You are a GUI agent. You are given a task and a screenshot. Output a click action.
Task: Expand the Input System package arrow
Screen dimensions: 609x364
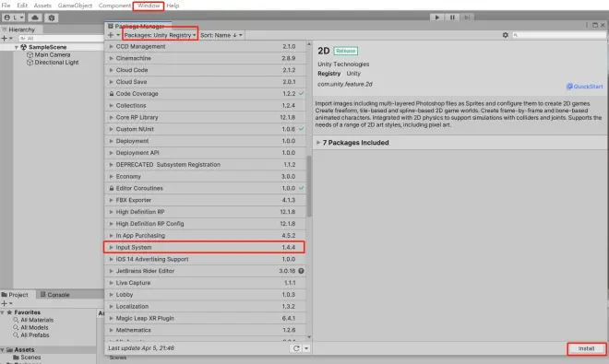pos(111,247)
